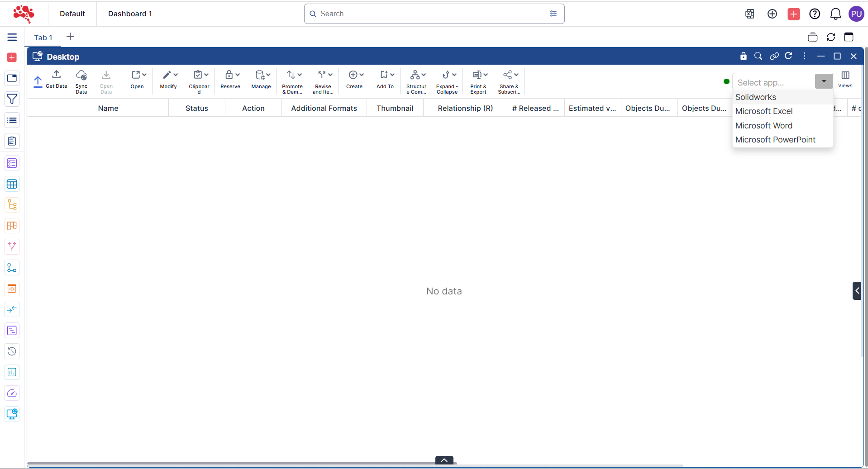Viewport: 868px width, 469px height.
Task: Sort by the Status column header
Action: pos(196,108)
